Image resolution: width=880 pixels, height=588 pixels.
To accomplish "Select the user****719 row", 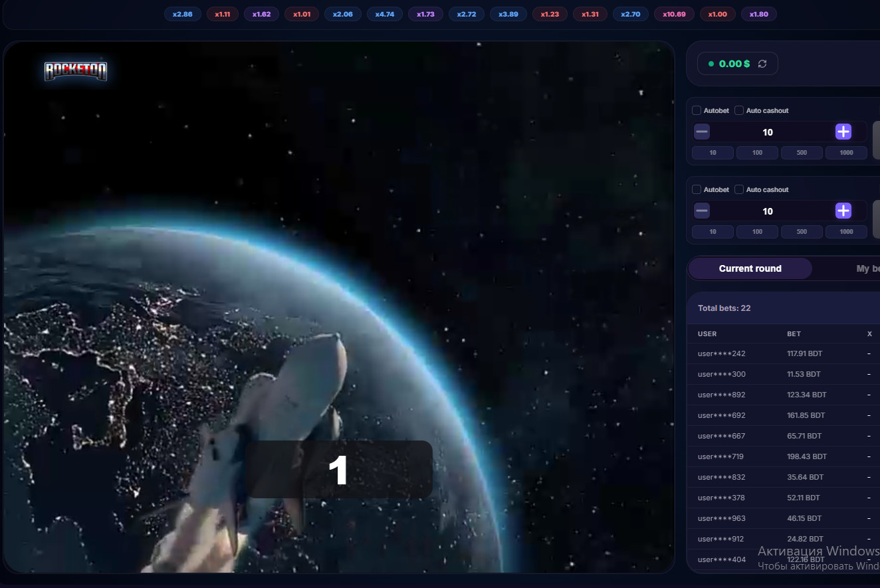I will point(784,456).
